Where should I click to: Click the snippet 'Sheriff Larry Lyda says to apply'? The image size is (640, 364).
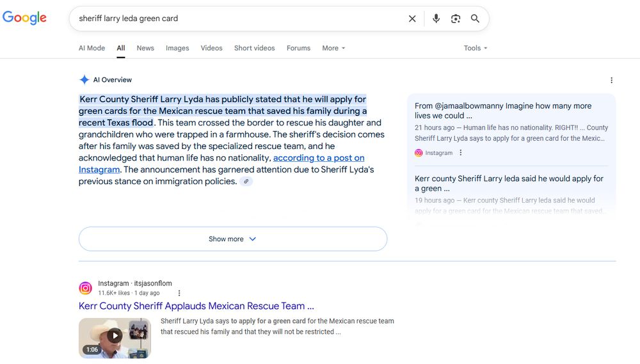point(277,326)
